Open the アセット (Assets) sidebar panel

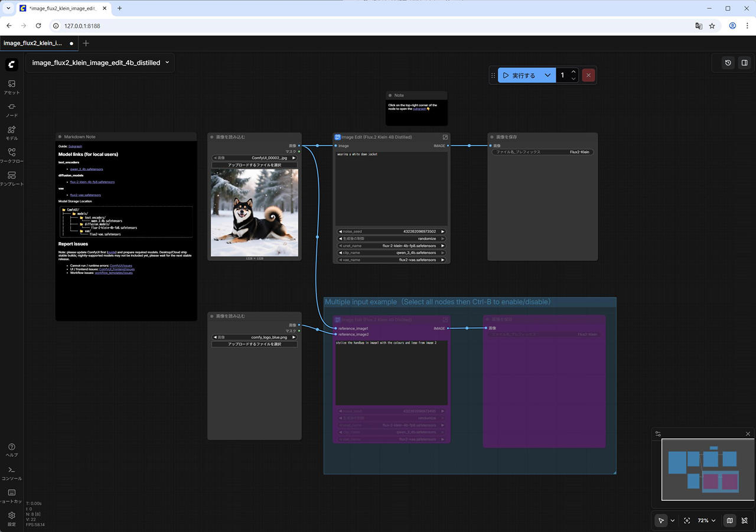12,87
